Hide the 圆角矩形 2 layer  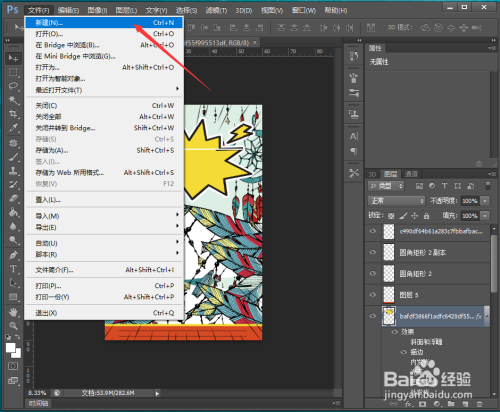pos(373,273)
